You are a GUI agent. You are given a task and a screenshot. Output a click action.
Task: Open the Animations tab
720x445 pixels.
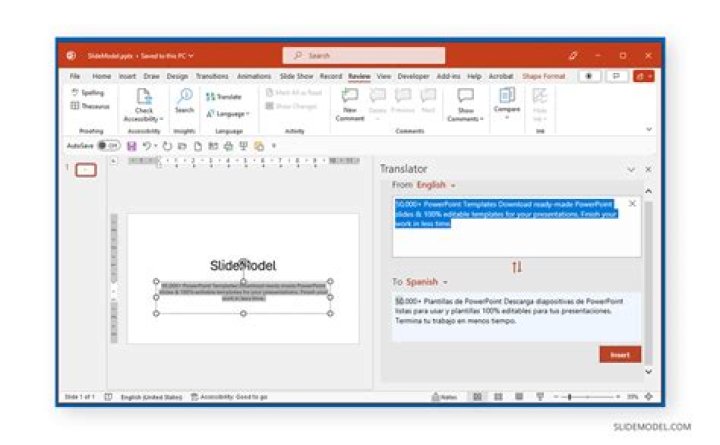(x=254, y=76)
